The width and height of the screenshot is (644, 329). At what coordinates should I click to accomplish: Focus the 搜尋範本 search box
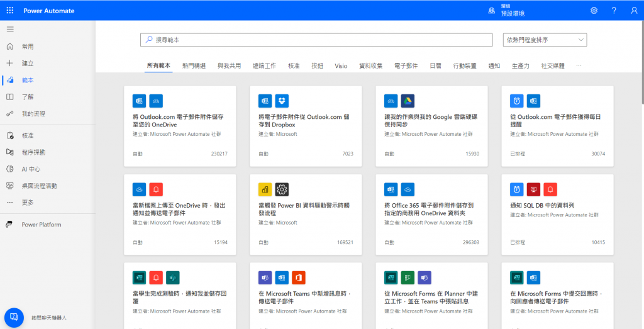pyautogui.click(x=316, y=40)
